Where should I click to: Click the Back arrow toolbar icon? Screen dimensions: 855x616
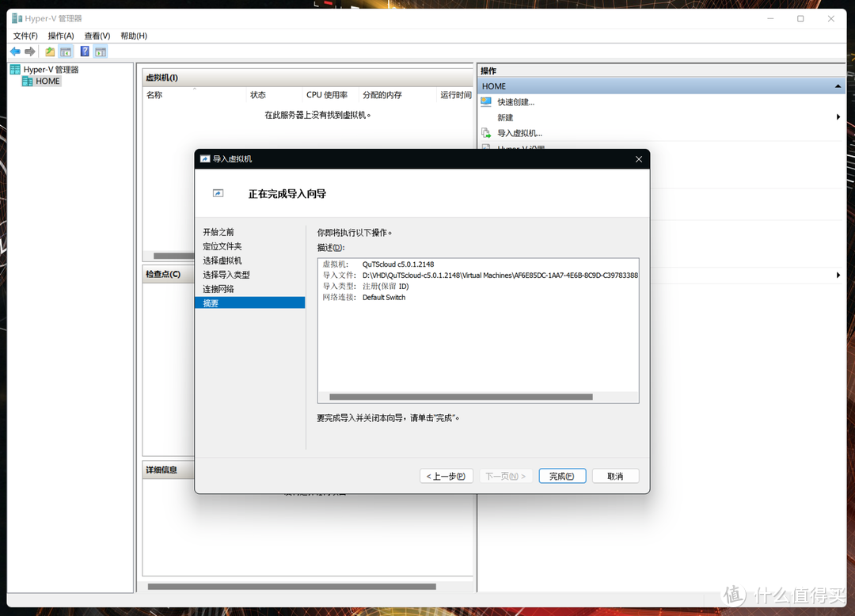coord(15,51)
